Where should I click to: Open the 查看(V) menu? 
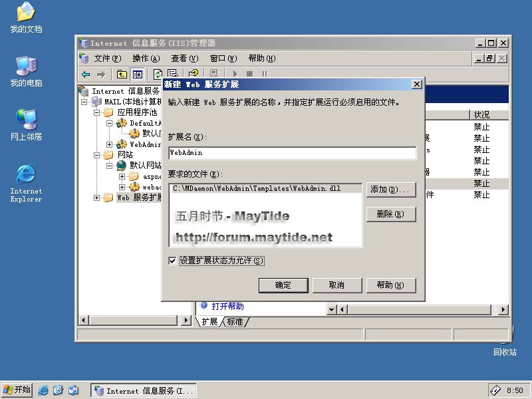pos(185,59)
